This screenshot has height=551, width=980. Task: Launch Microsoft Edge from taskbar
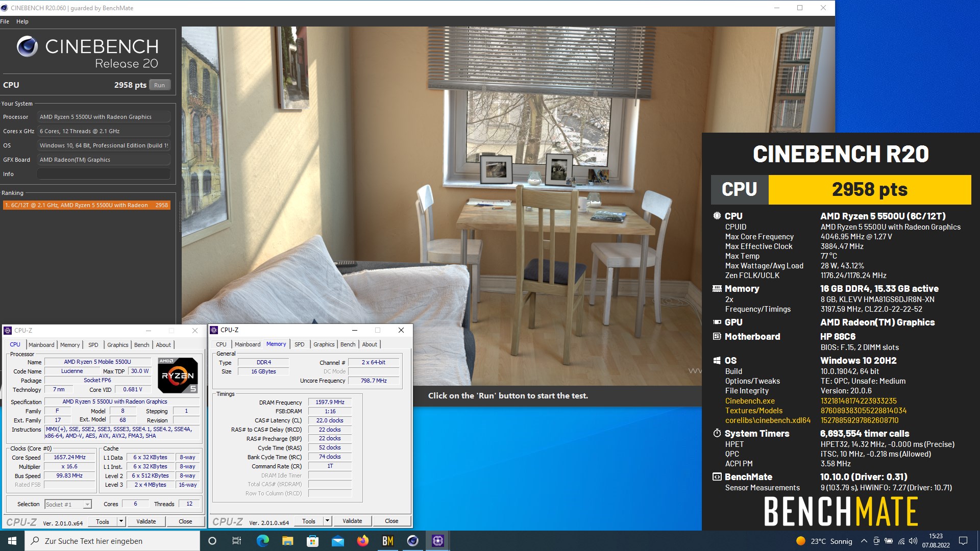[262, 541]
